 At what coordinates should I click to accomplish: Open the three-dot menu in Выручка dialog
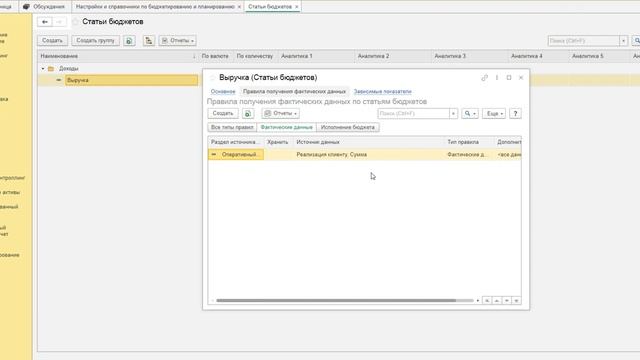[x=497, y=78]
